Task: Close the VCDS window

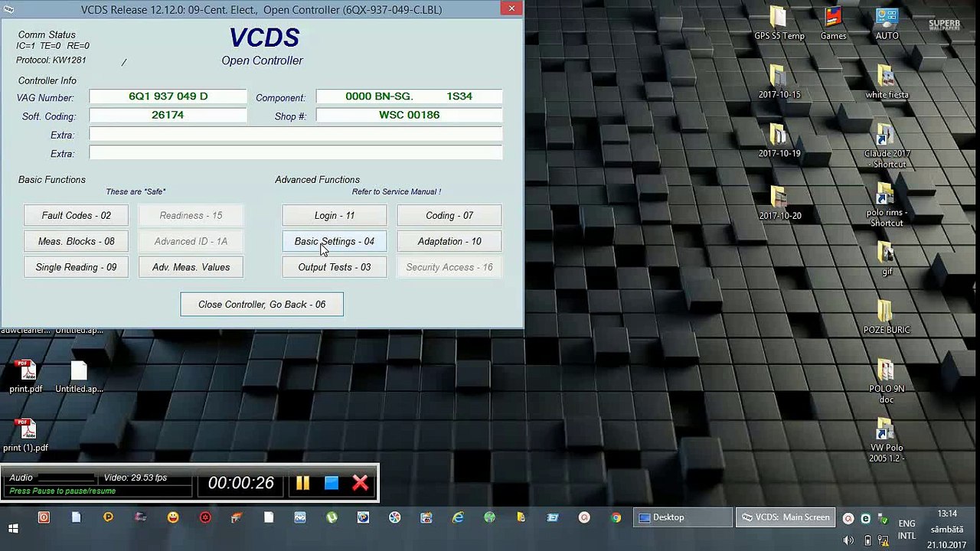Action: tap(511, 8)
